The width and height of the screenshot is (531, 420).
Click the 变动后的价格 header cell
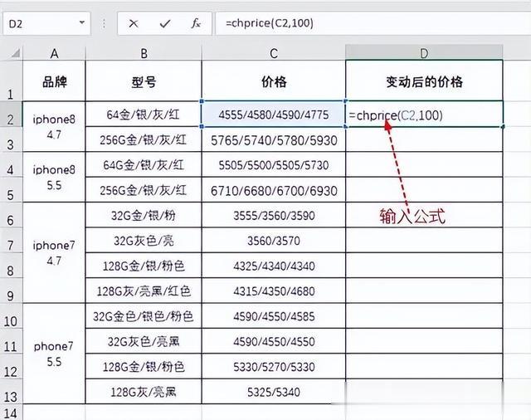pyautogui.click(x=424, y=81)
